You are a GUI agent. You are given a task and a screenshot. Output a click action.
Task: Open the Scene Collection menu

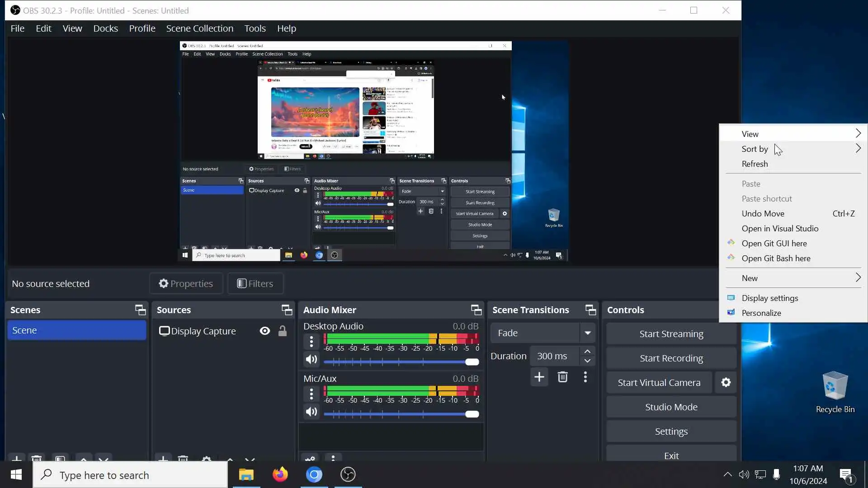tap(199, 28)
